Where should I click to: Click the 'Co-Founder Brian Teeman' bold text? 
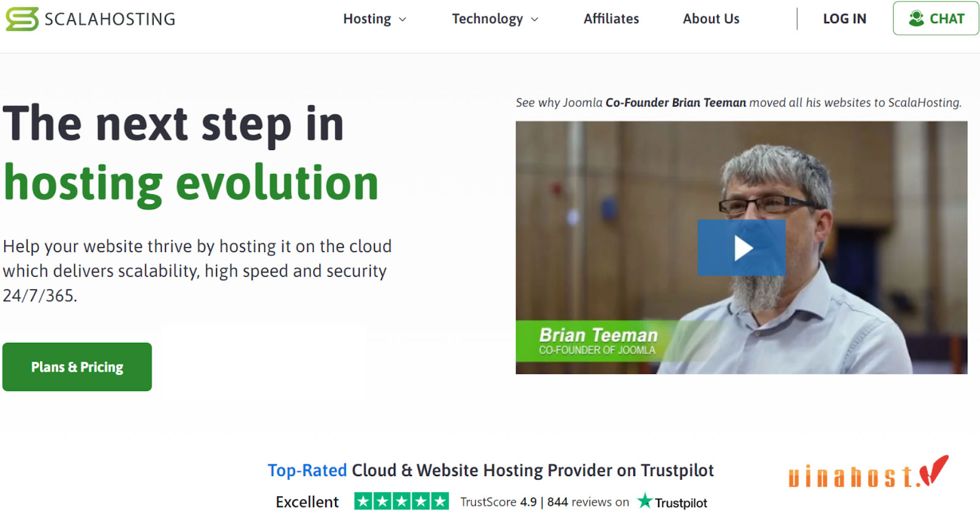tap(676, 103)
